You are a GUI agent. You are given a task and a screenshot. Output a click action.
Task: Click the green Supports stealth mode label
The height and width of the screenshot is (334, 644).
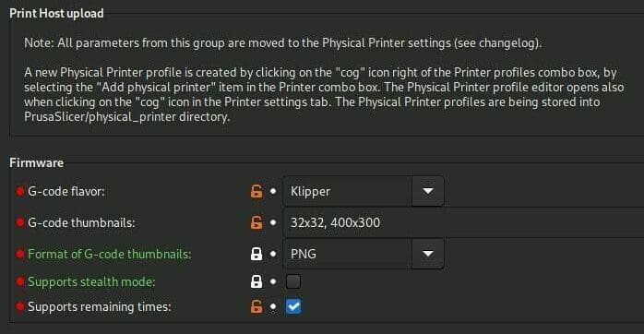point(91,281)
